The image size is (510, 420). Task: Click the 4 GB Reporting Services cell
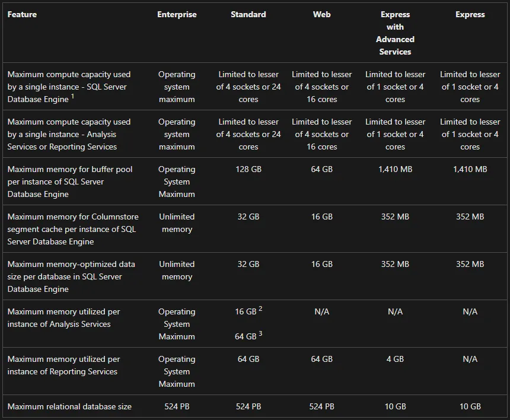tap(395, 359)
